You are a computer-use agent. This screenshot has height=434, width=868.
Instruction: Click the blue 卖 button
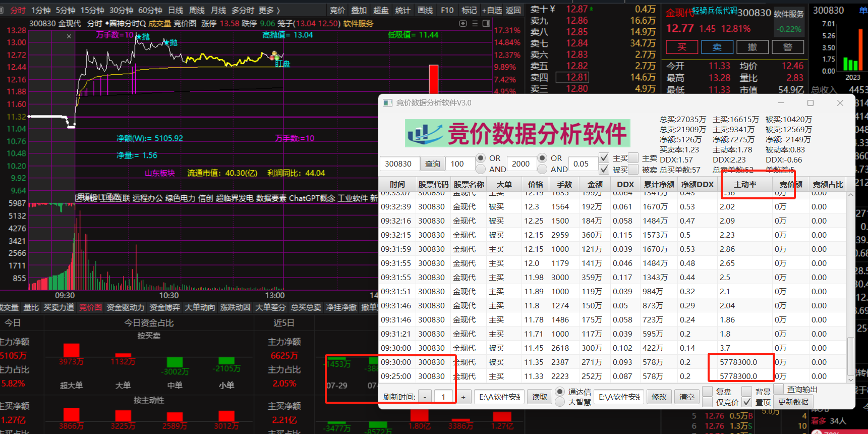point(717,47)
